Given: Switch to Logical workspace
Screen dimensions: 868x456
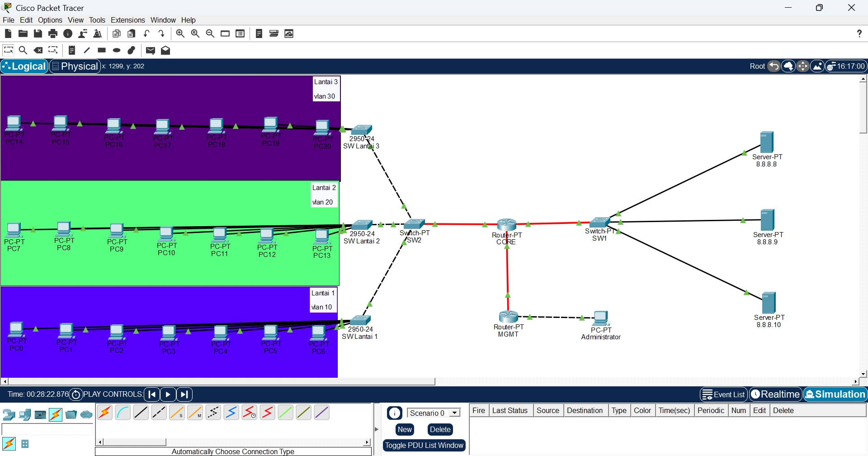Looking at the screenshot, I should pos(24,66).
